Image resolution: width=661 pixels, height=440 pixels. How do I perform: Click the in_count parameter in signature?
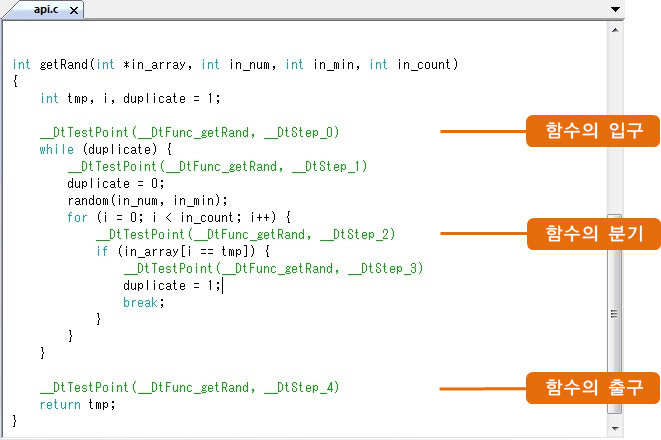pos(424,64)
